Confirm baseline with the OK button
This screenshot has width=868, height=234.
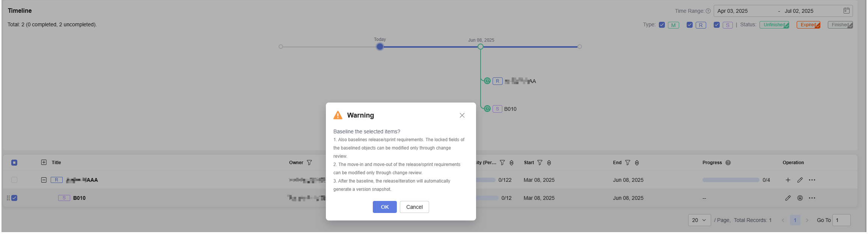click(x=384, y=207)
